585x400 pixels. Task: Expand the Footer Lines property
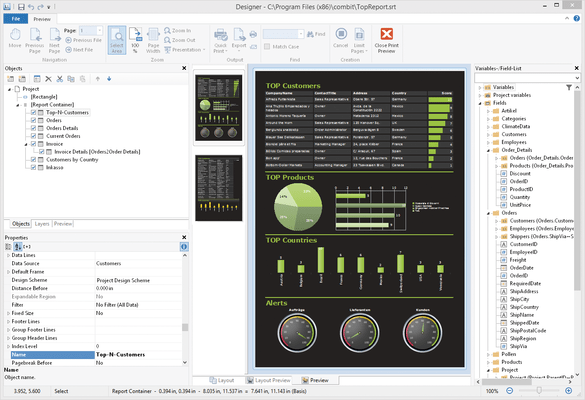coord(8,321)
